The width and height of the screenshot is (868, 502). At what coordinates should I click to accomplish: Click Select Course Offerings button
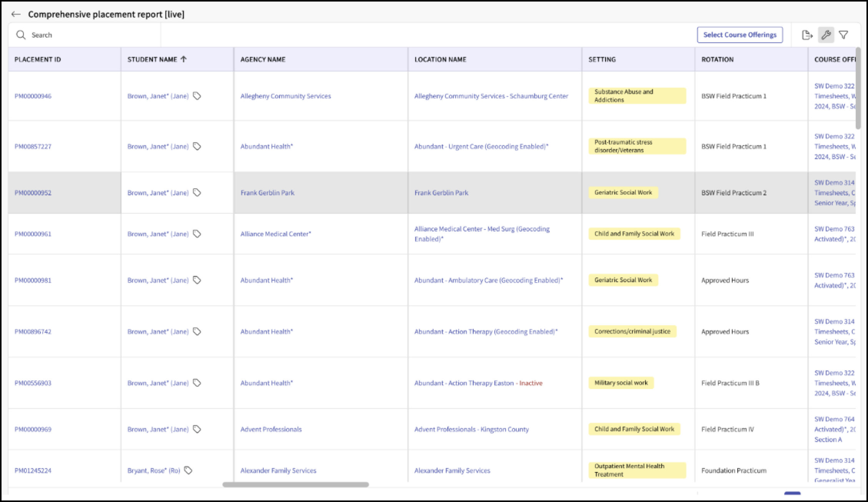(740, 35)
